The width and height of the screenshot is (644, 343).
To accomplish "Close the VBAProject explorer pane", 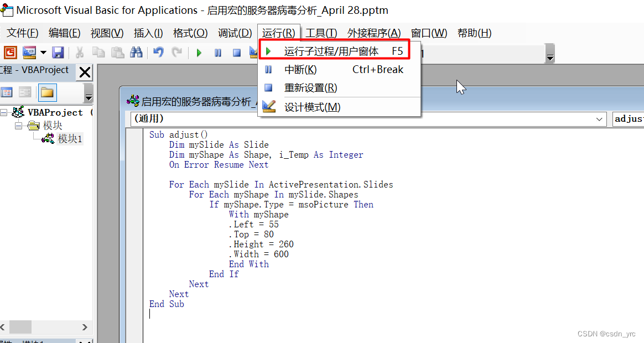I will tap(85, 72).
